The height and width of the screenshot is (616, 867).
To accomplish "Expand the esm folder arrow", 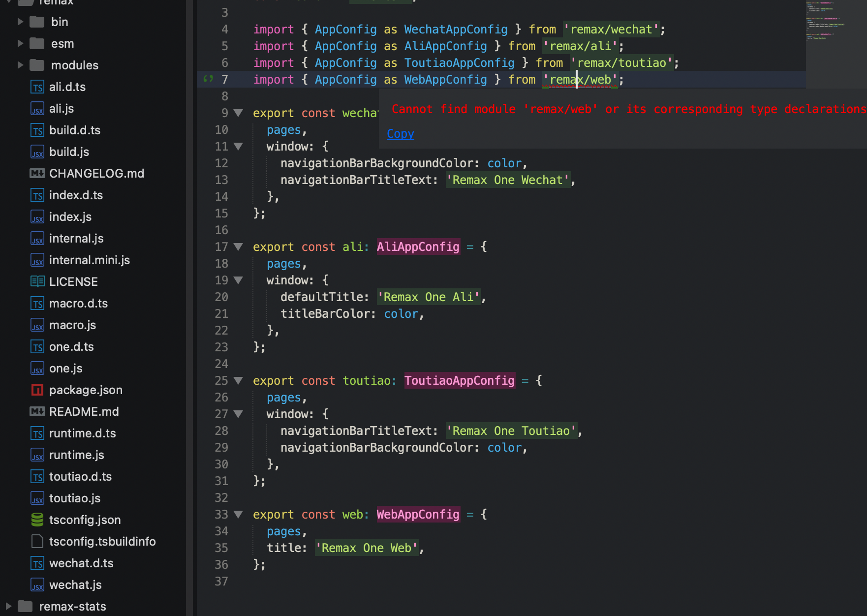I will [20, 43].
